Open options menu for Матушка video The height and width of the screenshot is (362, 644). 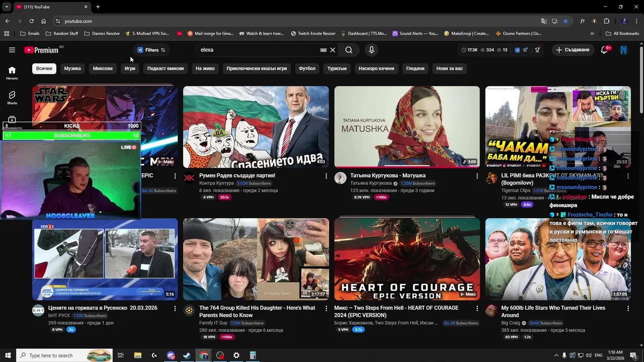(x=477, y=176)
